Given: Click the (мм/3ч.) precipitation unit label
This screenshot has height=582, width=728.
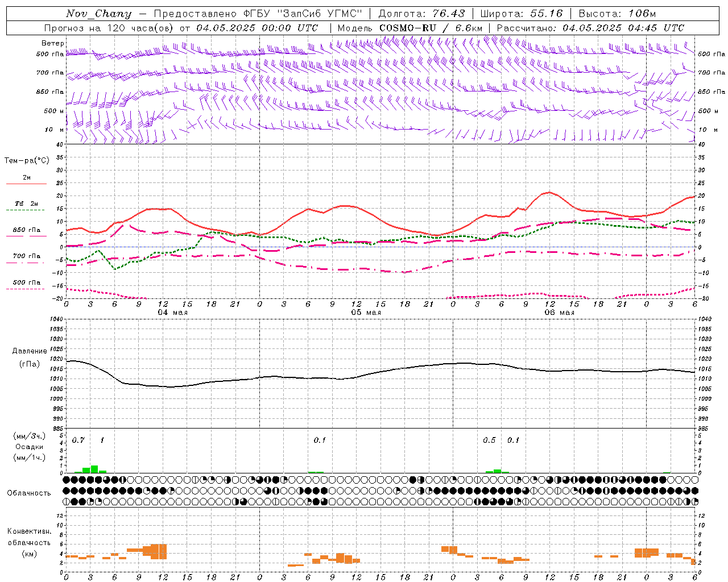Looking at the screenshot, I should click(30, 436).
